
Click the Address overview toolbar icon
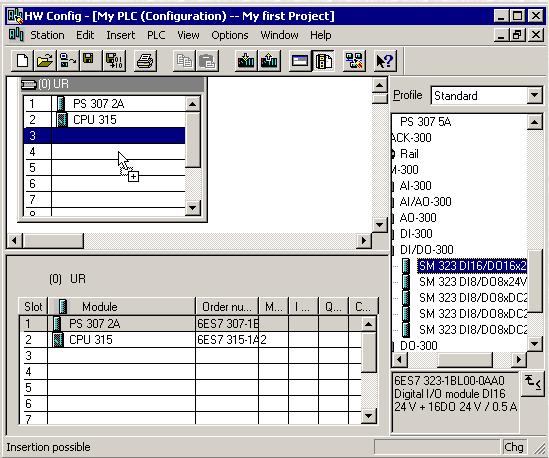click(x=300, y=61)
